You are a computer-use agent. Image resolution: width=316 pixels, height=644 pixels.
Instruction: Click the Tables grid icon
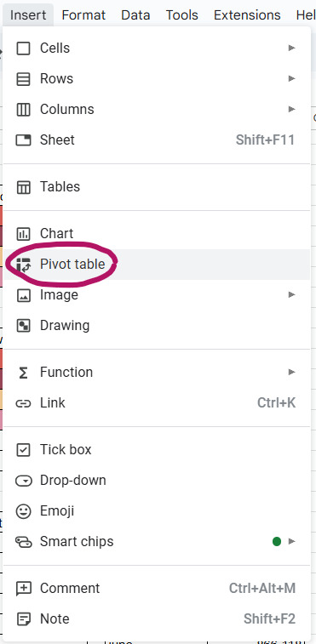click(23, 187)
